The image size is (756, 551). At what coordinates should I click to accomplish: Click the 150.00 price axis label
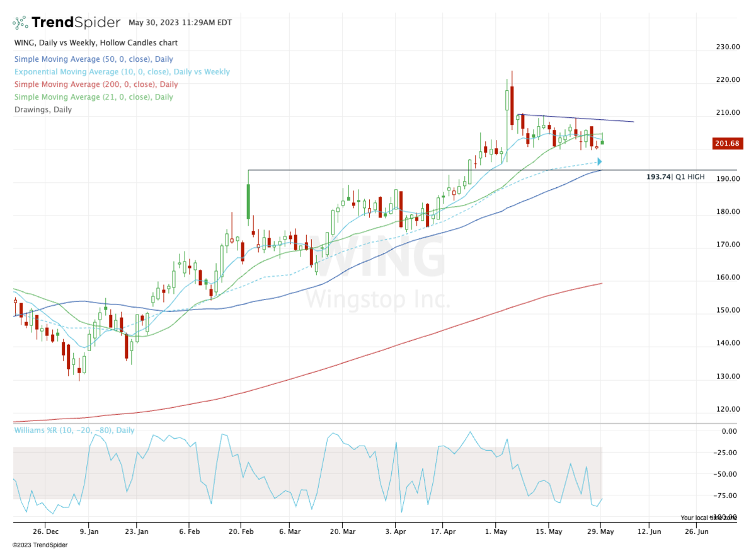pyautogui.click(x=727, y=310)
